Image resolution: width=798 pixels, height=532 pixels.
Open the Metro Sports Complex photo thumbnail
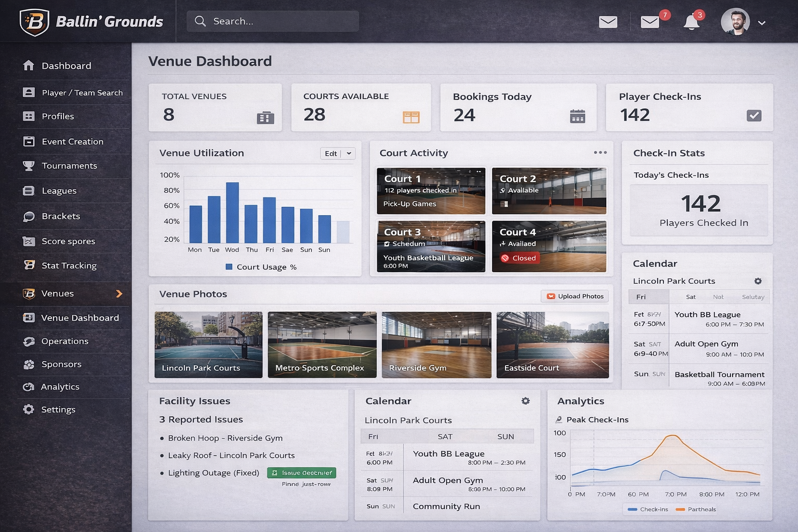coord(322,344)
